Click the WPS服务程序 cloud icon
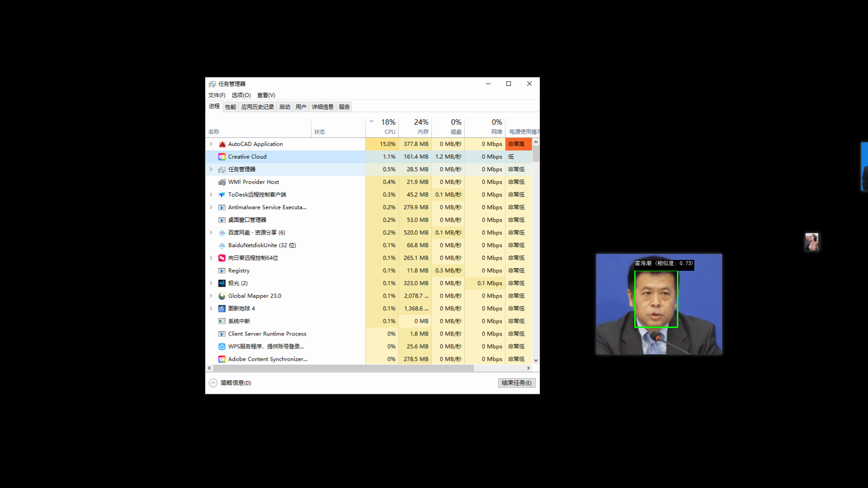Screen dimensions: 868x488 point(222,347)
